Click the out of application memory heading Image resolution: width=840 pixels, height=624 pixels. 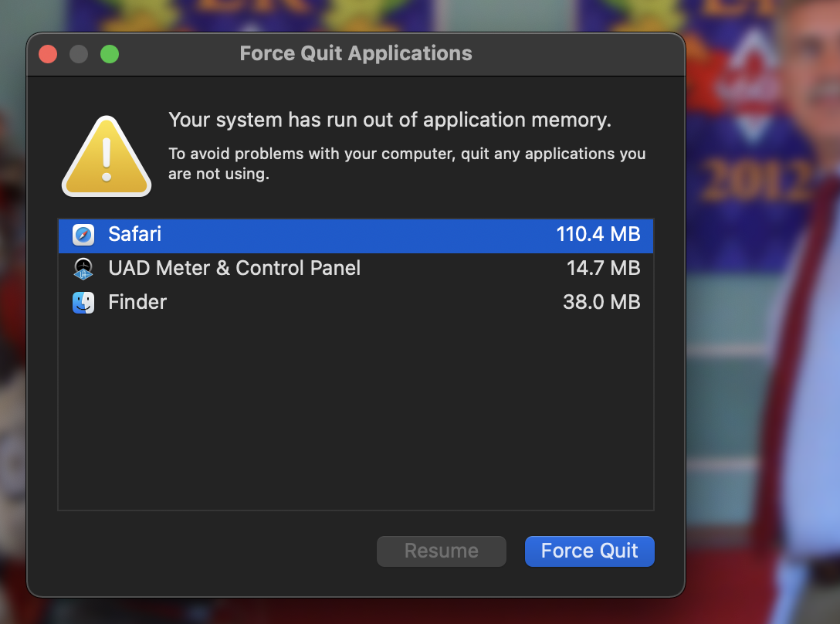point(390,120)
